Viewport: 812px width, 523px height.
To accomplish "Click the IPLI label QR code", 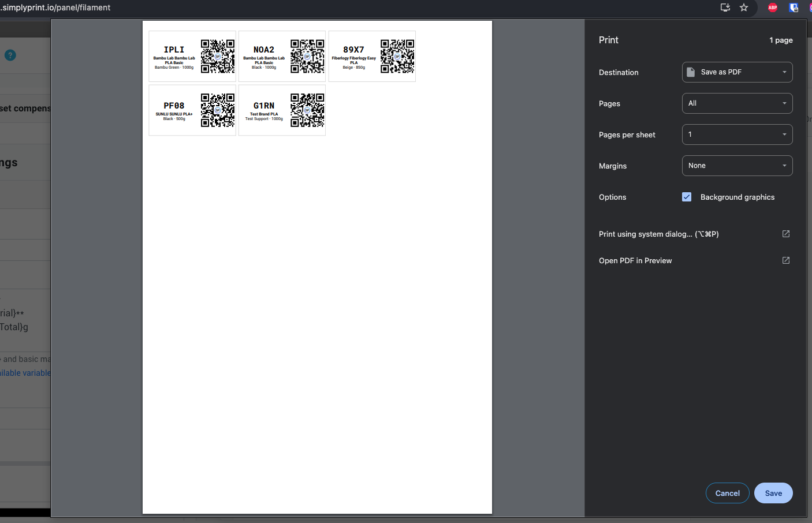I will 218,56.
